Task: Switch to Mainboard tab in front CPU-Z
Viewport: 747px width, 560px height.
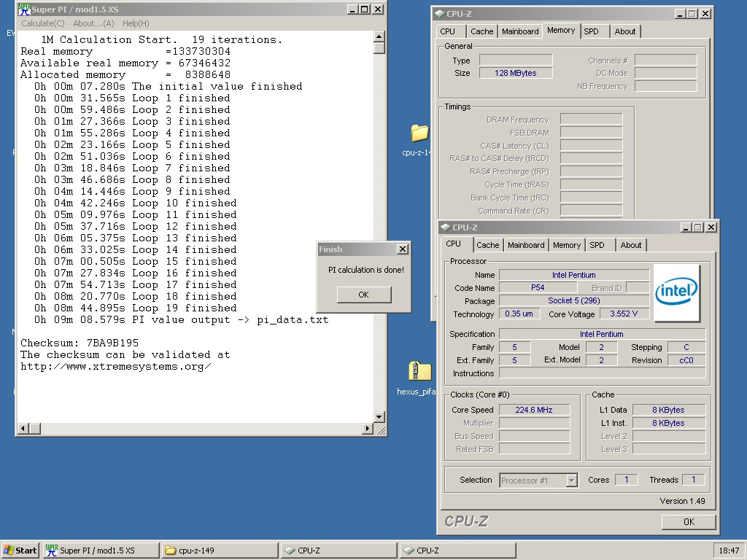Action: 526,245
